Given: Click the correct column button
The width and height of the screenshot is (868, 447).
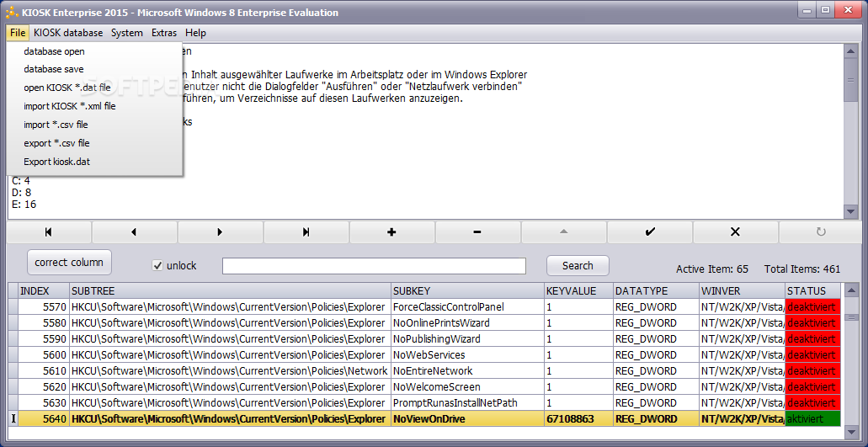Looking at the screenshot, I should pos(69,263).
